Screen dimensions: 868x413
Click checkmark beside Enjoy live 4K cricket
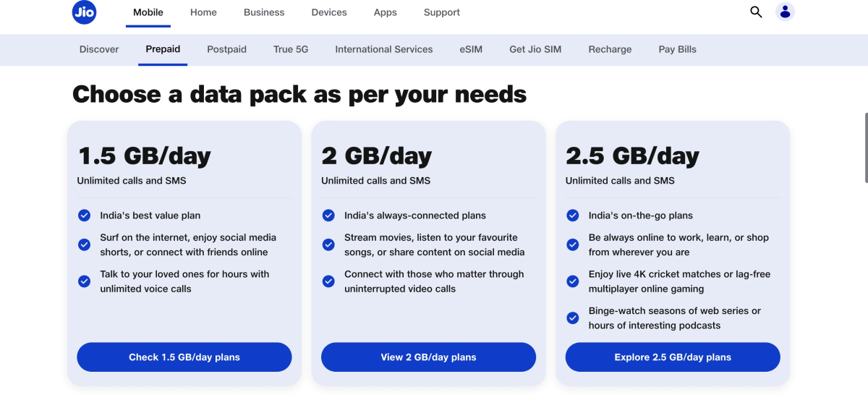(x=573, y=281)
